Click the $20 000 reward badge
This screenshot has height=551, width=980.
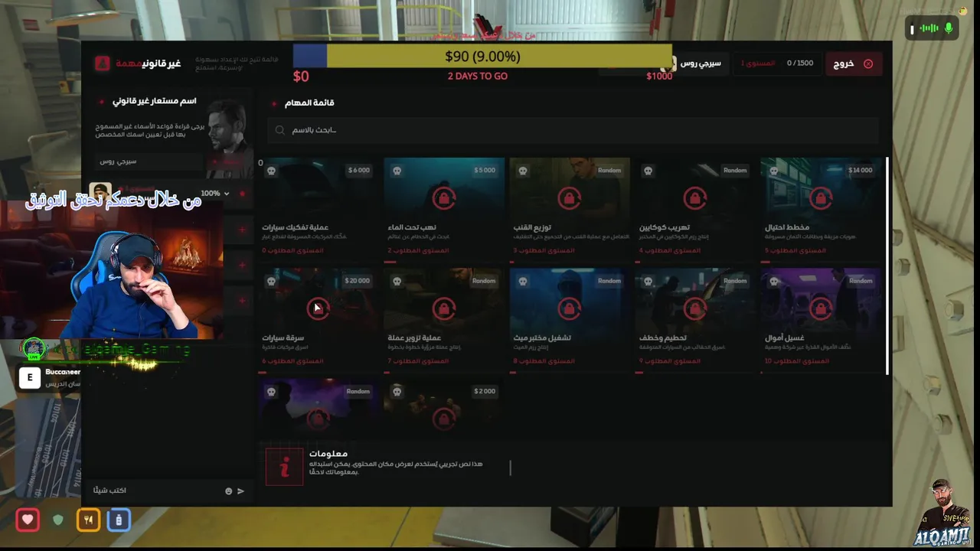click(x=358, y=281)
